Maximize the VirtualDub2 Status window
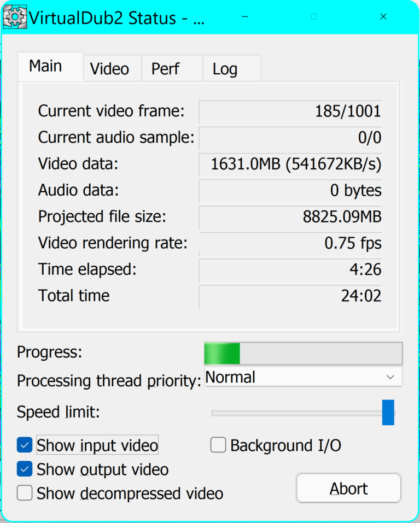 (314, 17)
